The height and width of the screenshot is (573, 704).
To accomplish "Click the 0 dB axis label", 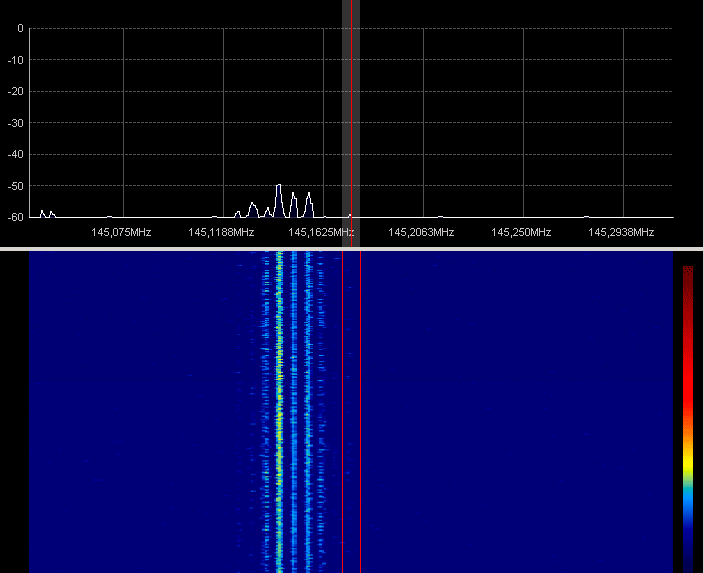I will (x=20, y=28).
